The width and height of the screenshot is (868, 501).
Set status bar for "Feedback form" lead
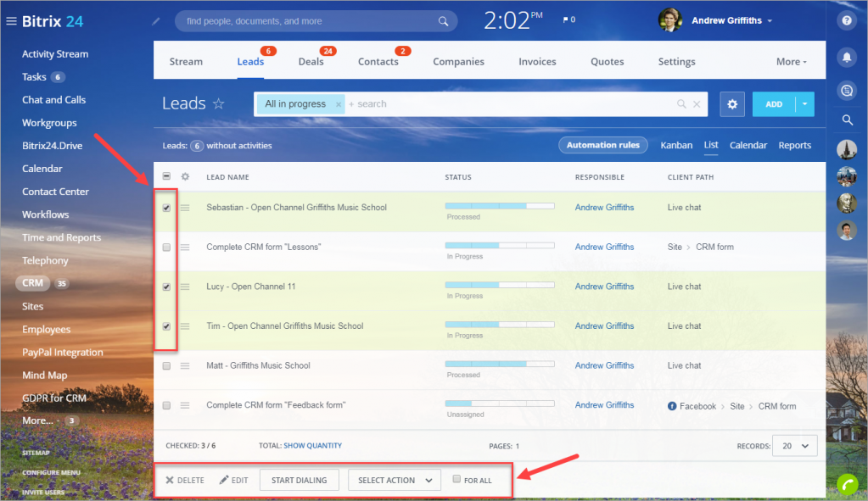pyautogui.click(x=499, y=404)
